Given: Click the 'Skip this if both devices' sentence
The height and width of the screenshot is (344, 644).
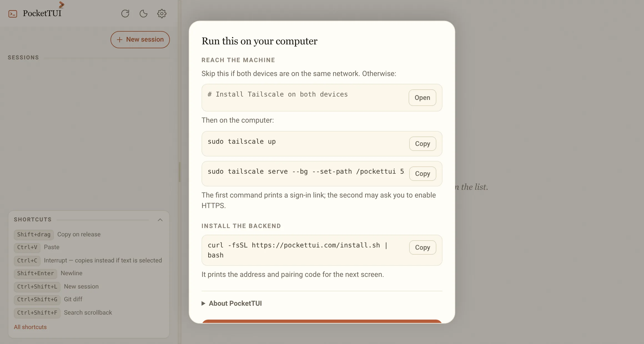Looking at the screenshot, I should point(299,74).
